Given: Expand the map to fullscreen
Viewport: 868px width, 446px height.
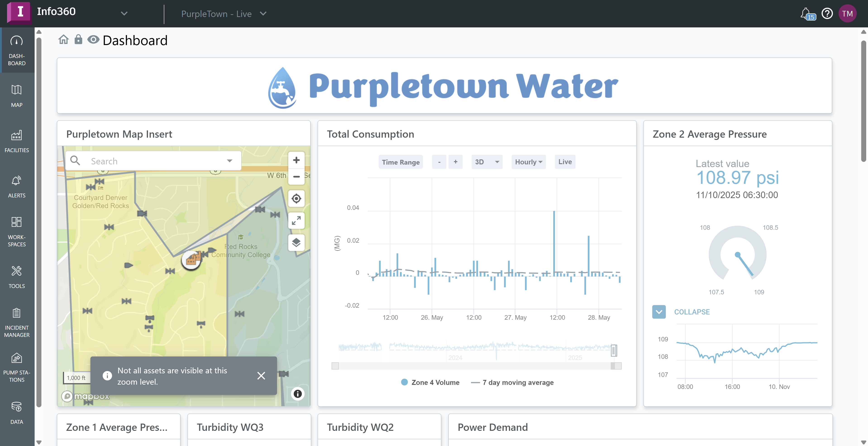Looking at the screenshot, I should tap(296, 221).
